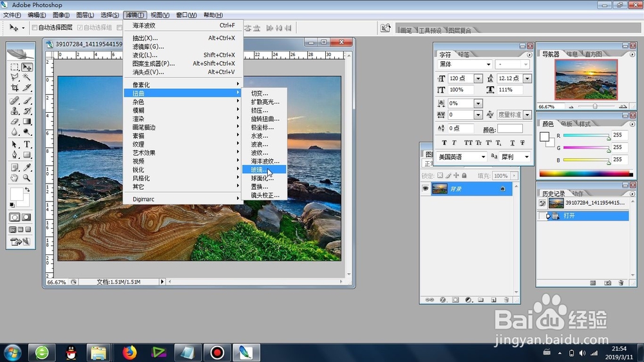Reset default colors icon in toolbox
Screen dimensions: 644x362
coord(12,205)
